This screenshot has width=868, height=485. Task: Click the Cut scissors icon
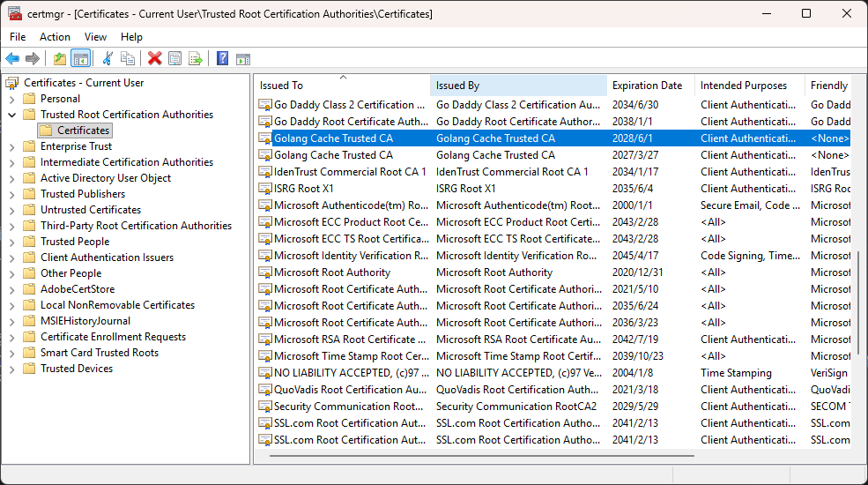click(108, 59)
